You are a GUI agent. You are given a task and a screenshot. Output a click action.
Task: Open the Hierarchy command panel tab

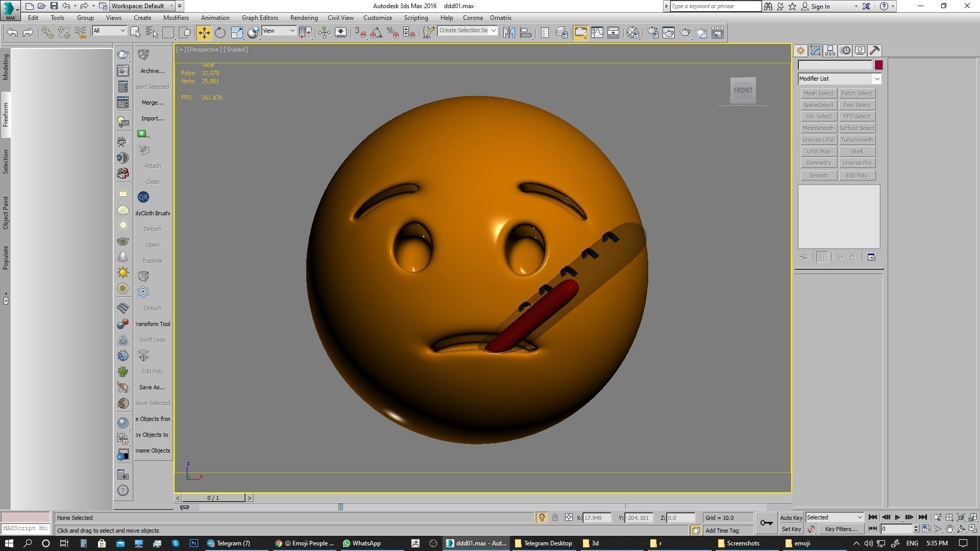830,51
